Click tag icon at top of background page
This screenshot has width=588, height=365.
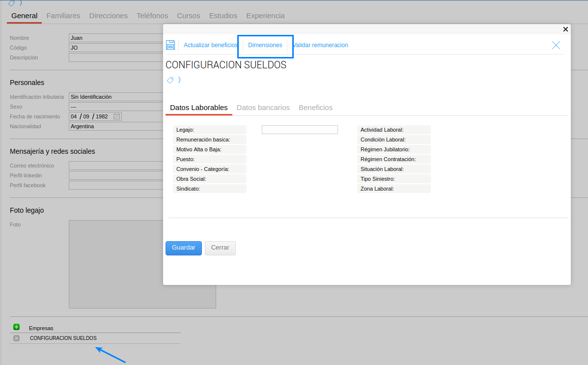click(12, 3)
